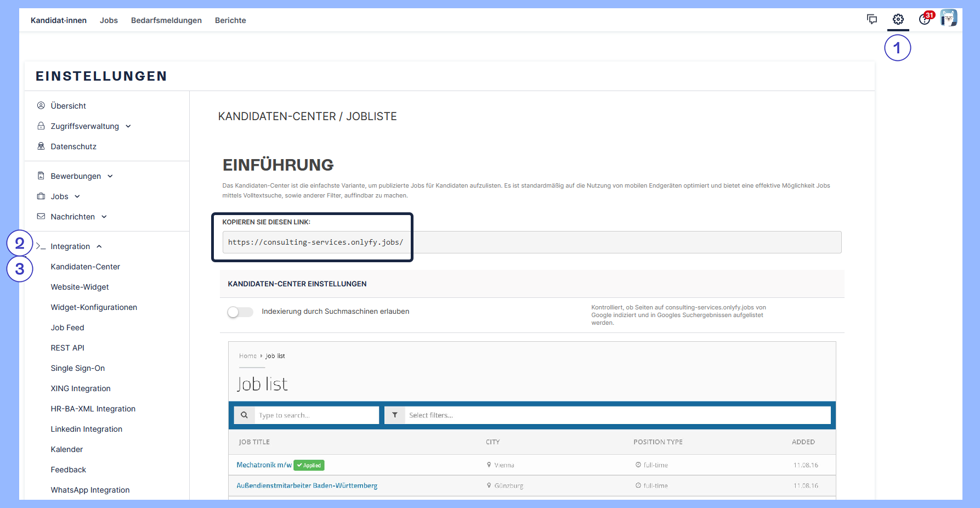This screenshot has height=508, width=980.
Task: Click the search magnifier icon in Job list
Action: tap(245, 415)
